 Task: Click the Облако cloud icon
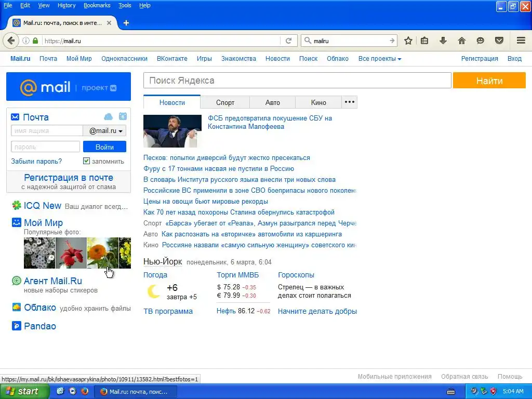coord(16,308)
